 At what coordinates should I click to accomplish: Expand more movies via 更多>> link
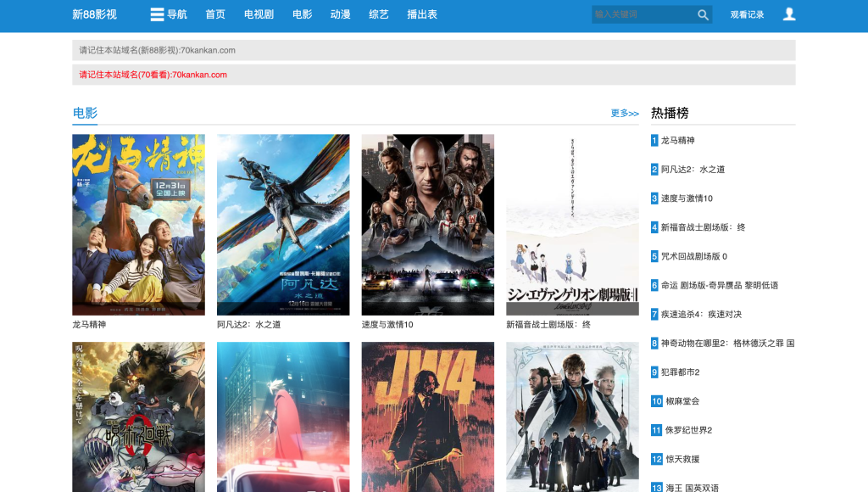625,113
